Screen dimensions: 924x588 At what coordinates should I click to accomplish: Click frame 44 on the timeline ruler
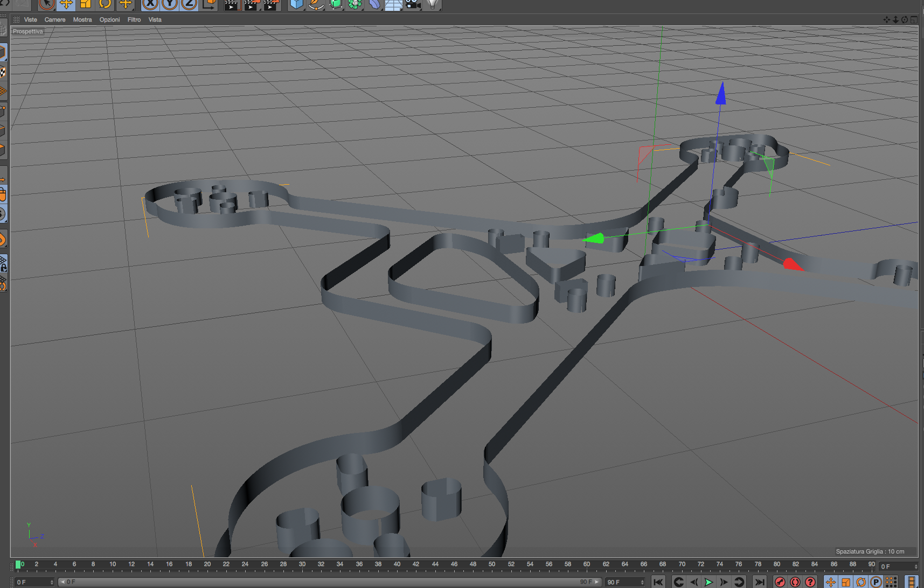coord(435,564)
